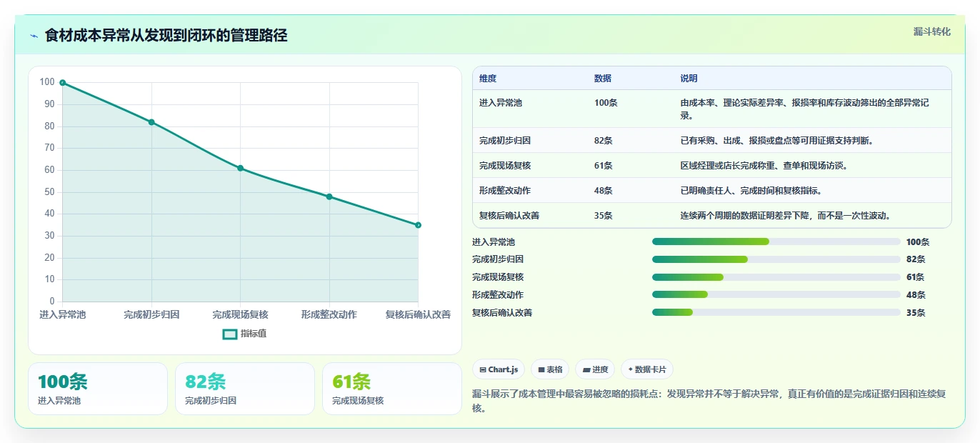
Task: Toggle the 指标值 legend swatch under the chart
Action: pos(230,334)
